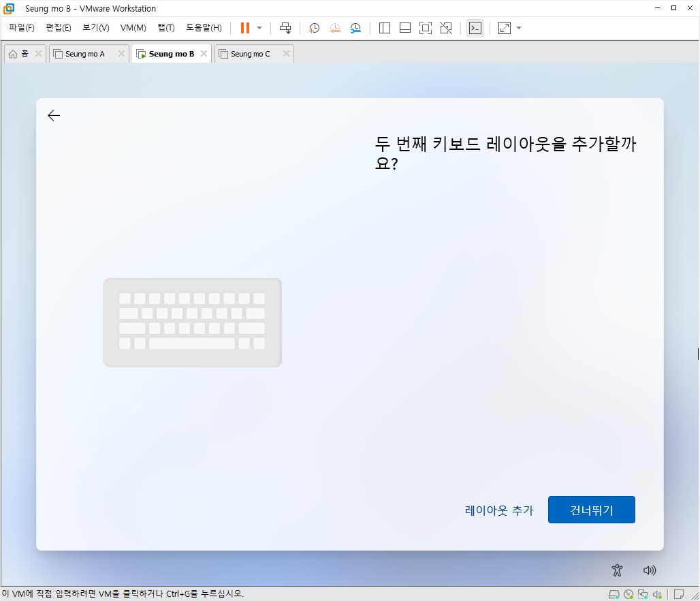Click the network adapter status icon
The width and height of the screenshot is (700, 601).
point(643,594)
